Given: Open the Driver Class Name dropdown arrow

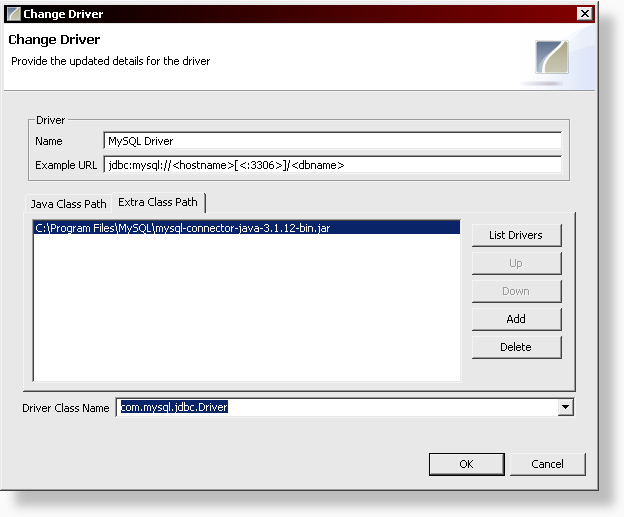Looking at the screenshot, I should tap(565, 407).
